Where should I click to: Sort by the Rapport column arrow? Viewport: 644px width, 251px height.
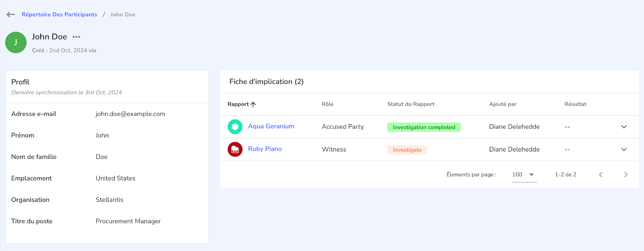coord(253,104)
